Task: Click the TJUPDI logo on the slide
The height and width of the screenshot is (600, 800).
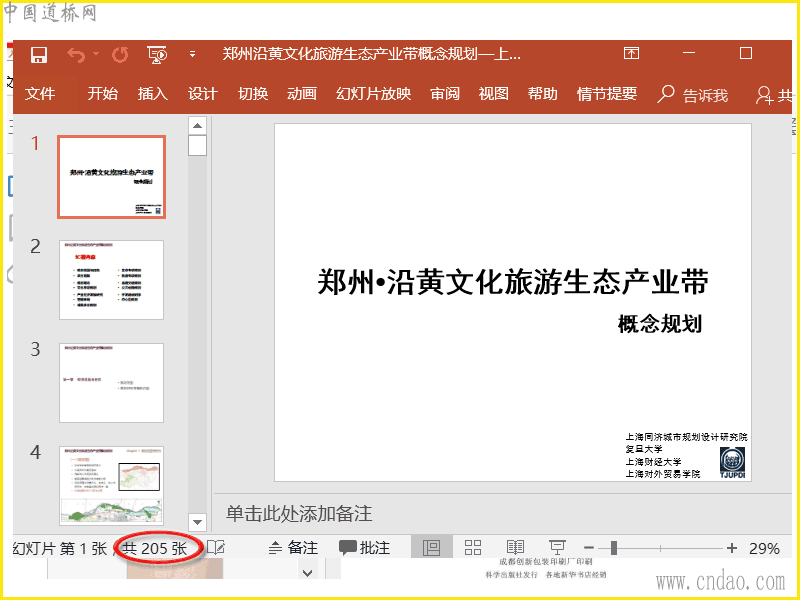Action: [x=732, y=463]
